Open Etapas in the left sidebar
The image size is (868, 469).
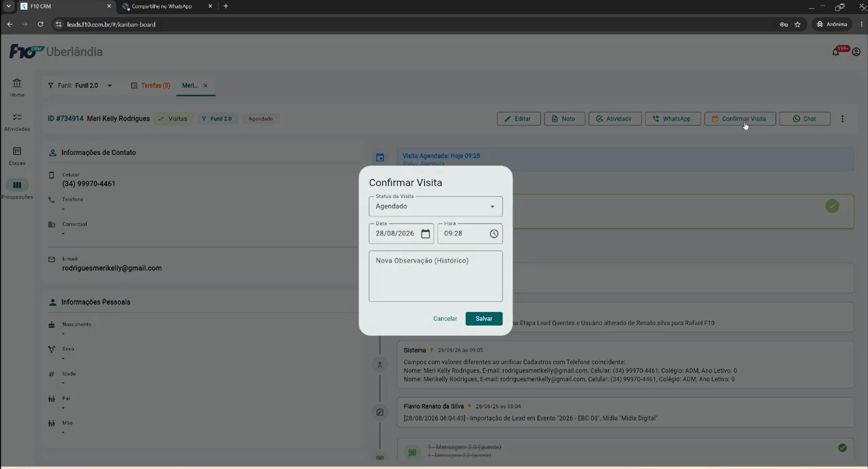(17, 156)
